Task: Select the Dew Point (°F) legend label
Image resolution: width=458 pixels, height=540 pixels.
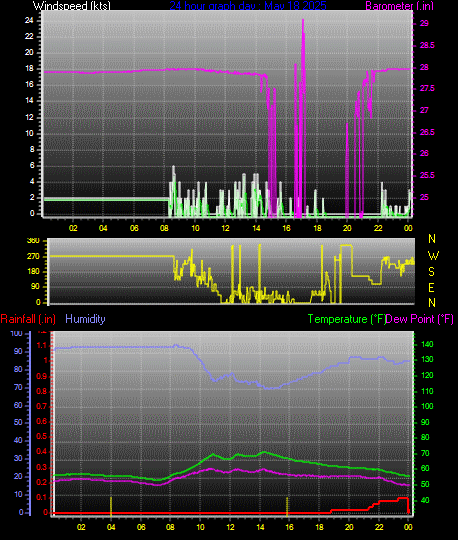Action: 420,319
